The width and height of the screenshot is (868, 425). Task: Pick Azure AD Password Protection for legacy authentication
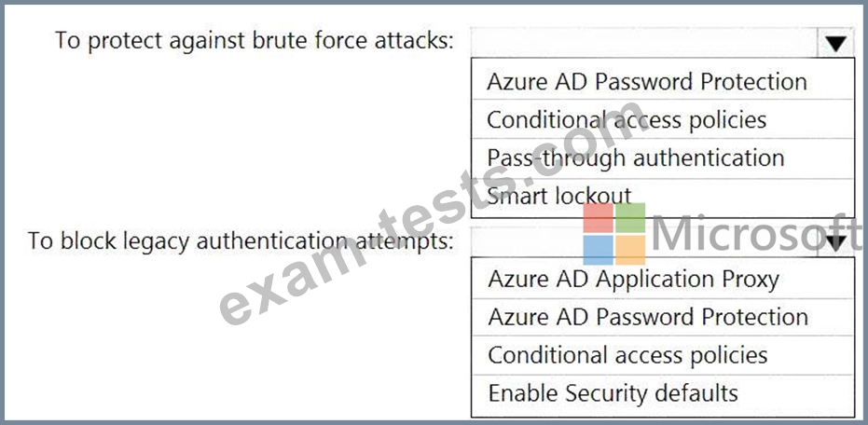tap(662, 318)
